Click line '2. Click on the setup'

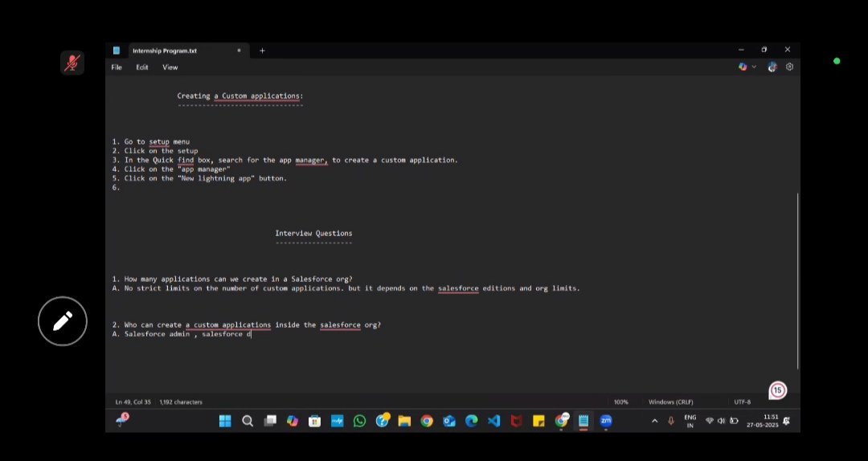click(154, 150)
